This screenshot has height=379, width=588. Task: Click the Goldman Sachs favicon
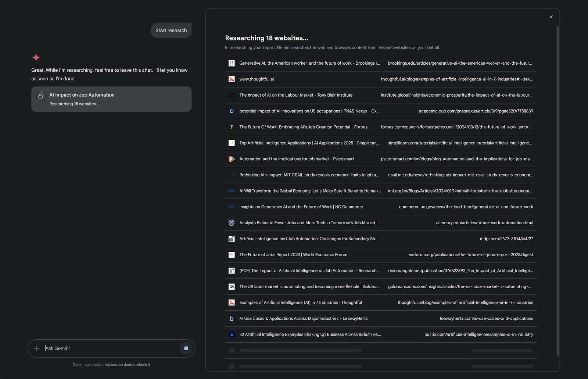232,287
